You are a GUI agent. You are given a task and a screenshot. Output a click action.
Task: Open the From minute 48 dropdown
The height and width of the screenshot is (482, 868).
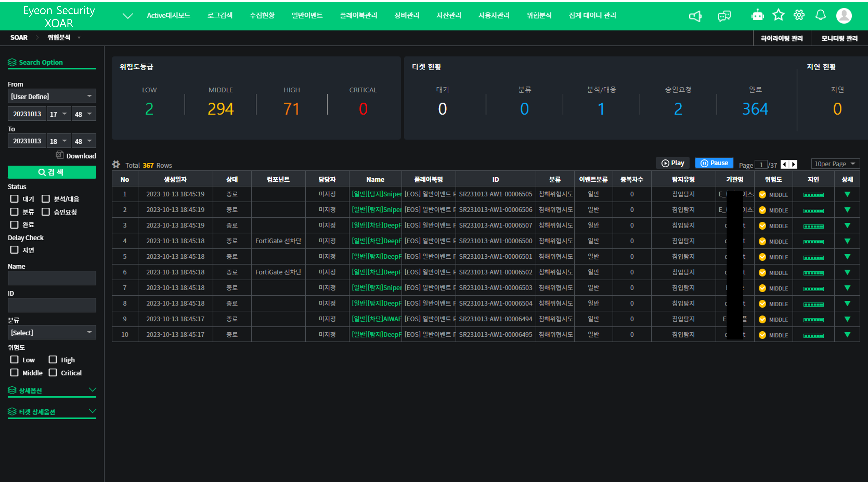pyautogui.click(x=84, y=114)
